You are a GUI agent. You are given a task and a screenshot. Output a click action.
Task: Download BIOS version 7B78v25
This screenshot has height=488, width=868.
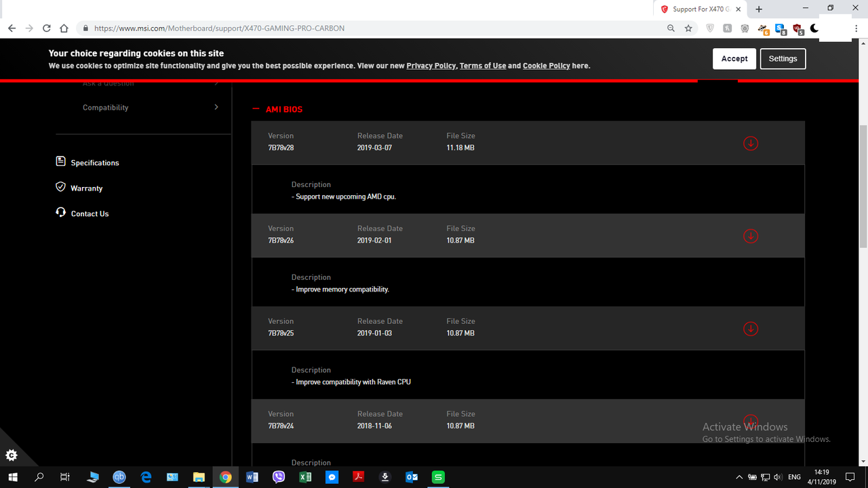point(751,329)
